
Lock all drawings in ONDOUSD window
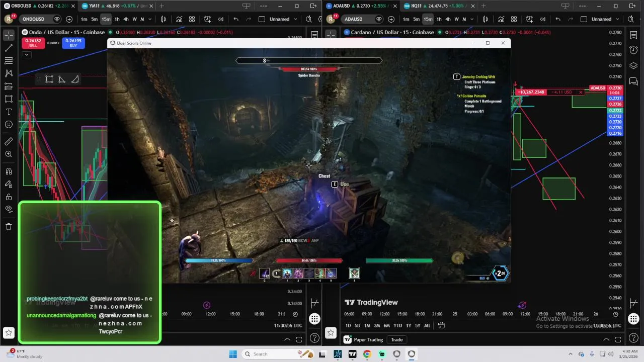coord(9,197)
